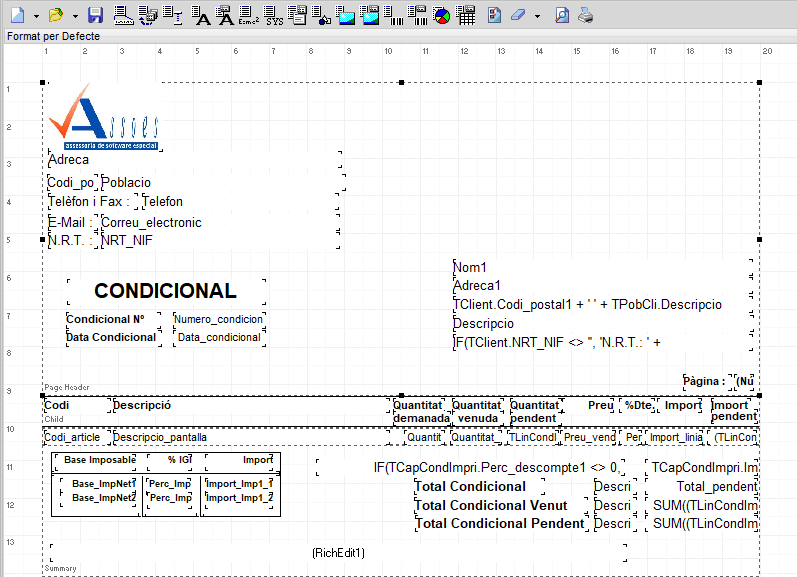This screenshot has width=797, height=577.
Task: Select the 'Descripcio_pantalla' detail field
Action: click(x=251, y=437)
